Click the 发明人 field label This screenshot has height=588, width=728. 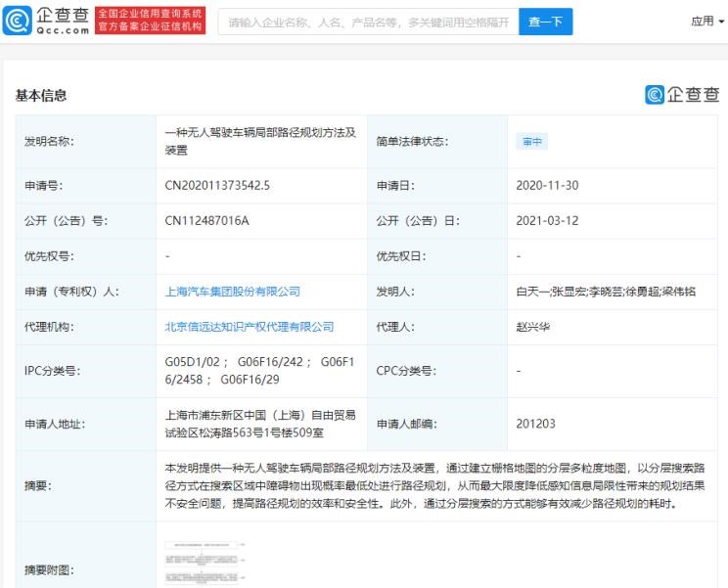tap(395, 292)
